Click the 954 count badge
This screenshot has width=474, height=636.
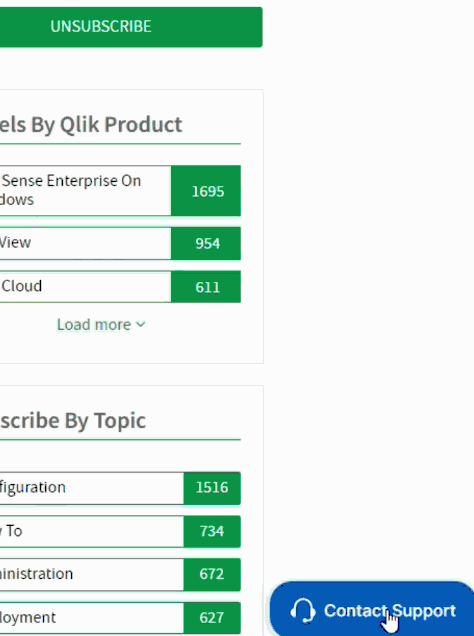206,243
